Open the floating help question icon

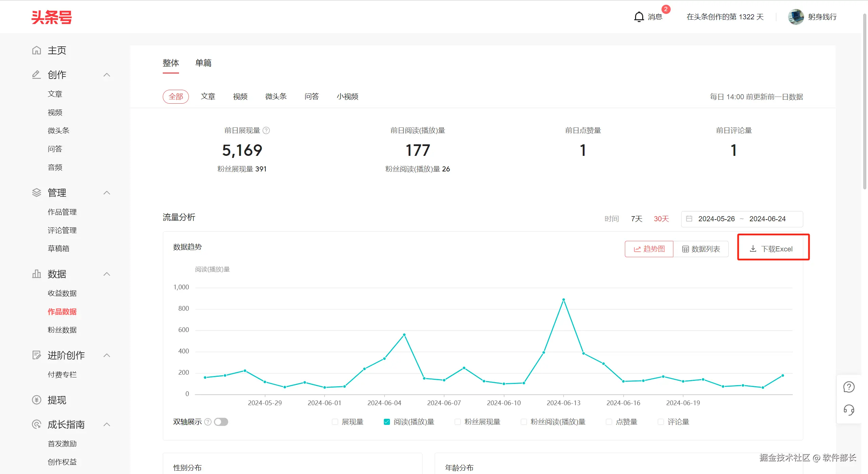tap(849, 387)
